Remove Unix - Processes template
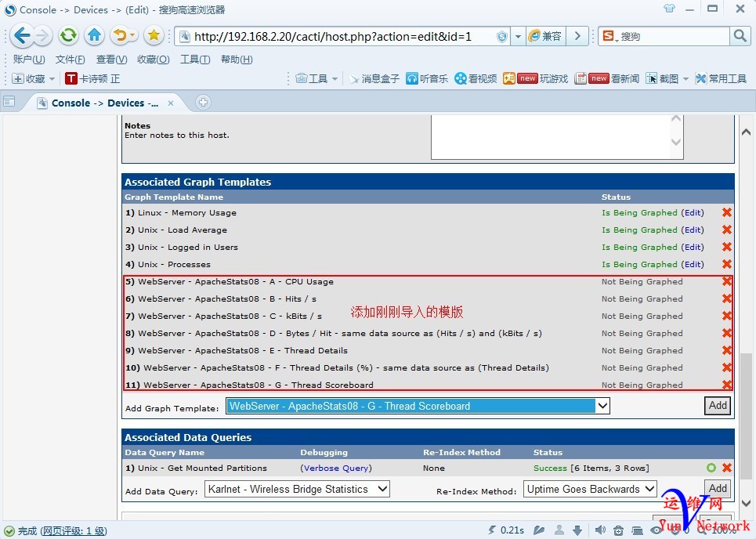756x539 pixels. [x=726, y=265]
